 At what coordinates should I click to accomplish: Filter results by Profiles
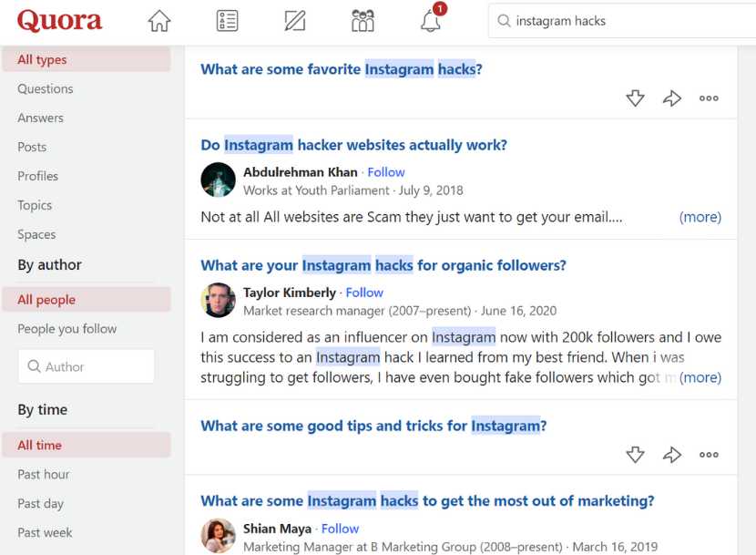(x=37, y=176)
